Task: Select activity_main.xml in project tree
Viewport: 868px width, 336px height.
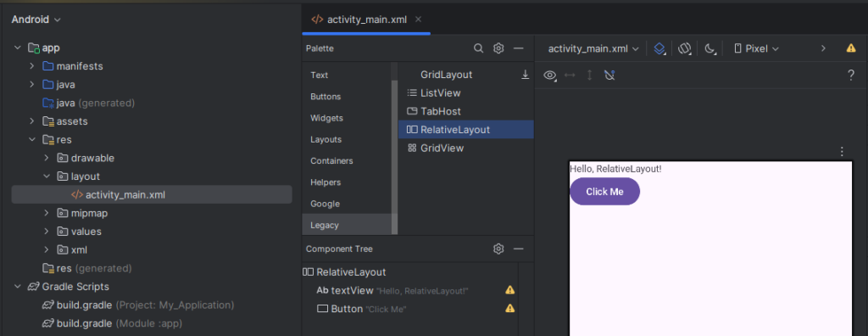Action: tap(152, 194)
